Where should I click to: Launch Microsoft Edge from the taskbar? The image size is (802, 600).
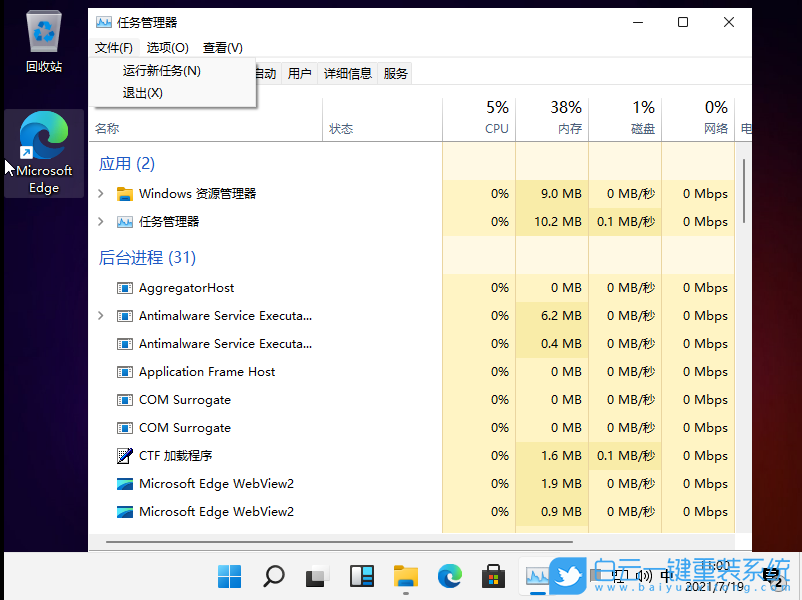click(450, 576)
